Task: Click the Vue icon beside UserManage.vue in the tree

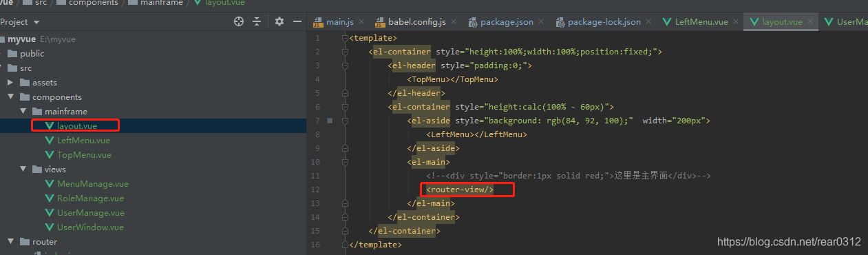Action: (50, 213)
